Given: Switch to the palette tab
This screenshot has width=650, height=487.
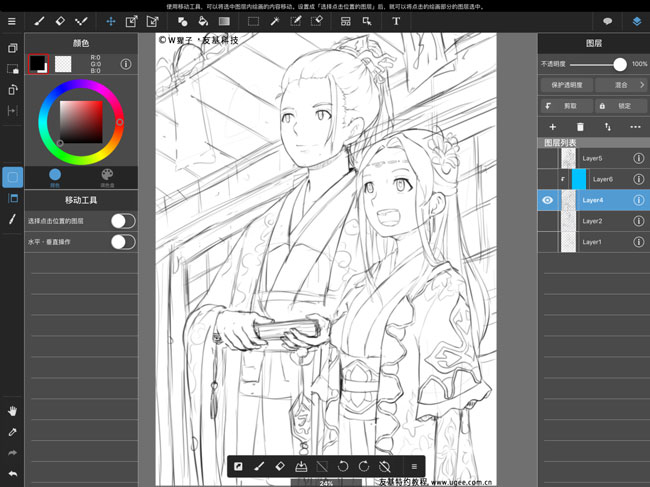Looking at the screenshot, I should click(107, 177).
